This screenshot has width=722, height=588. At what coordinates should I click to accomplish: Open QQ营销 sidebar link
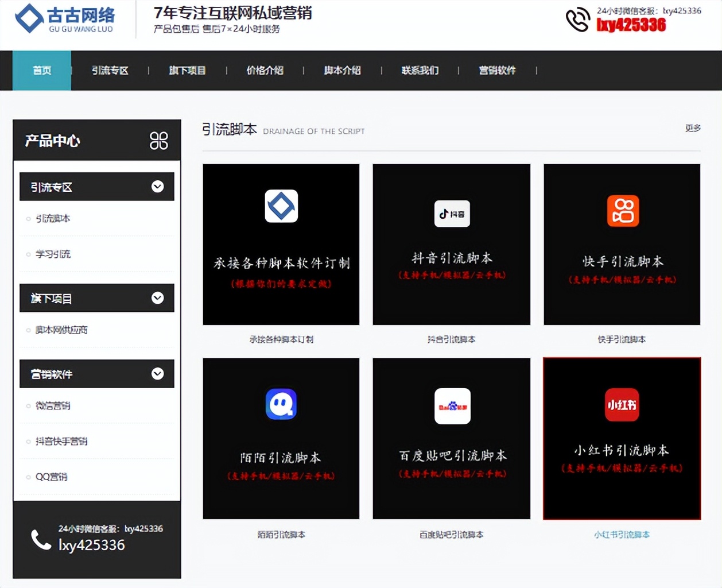(x=51, y=477)
